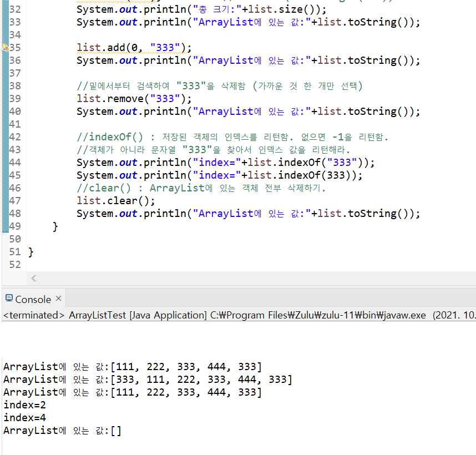Click the closing brace on line 49

point(55,226)
